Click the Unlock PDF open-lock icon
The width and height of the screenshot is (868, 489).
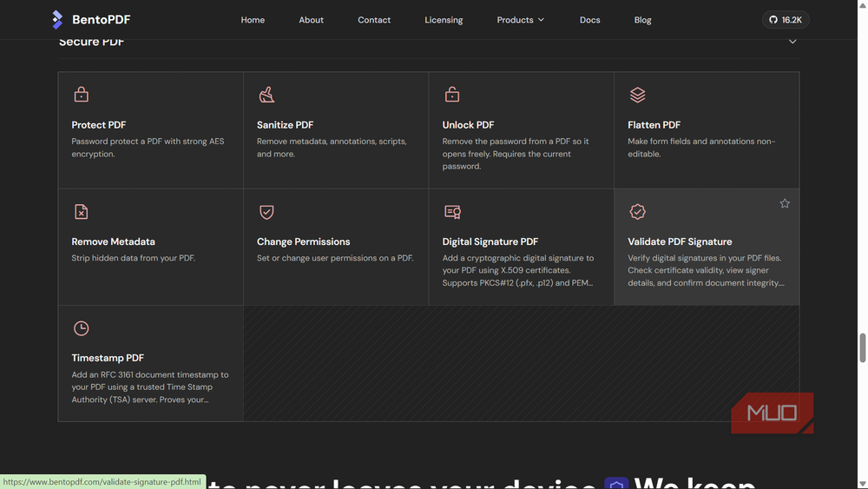pos(452,95)
